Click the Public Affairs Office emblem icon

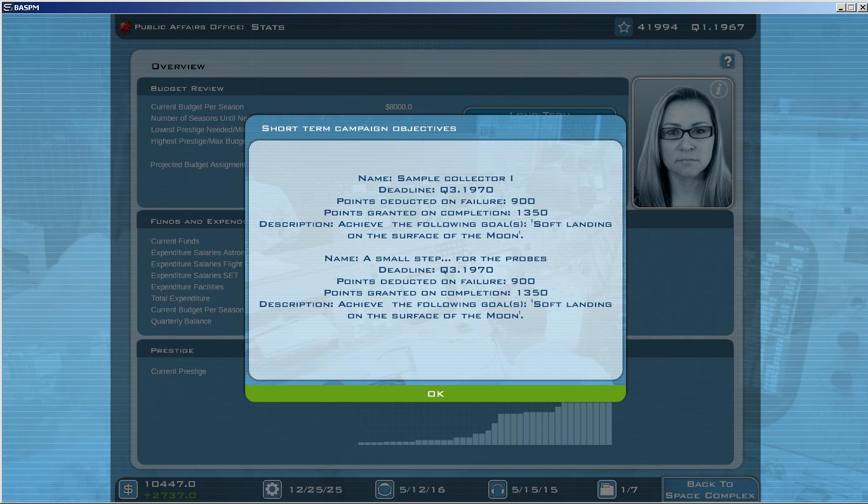point(125,27)
